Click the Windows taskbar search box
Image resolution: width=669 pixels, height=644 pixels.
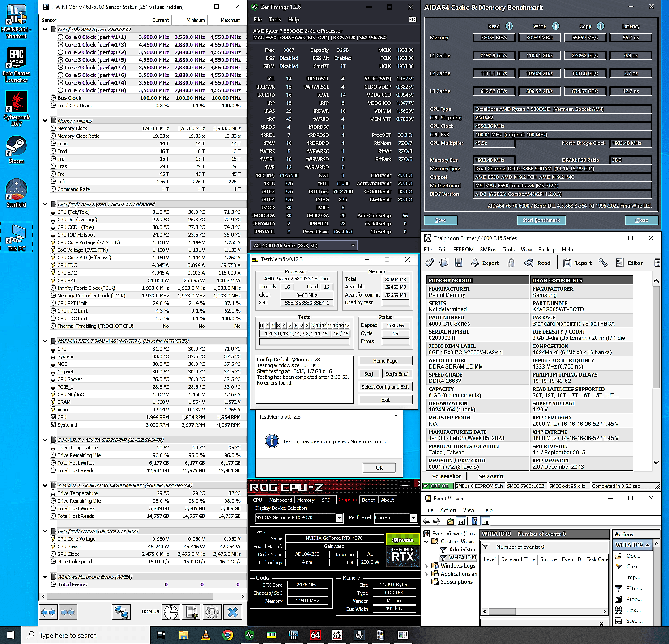86,635
